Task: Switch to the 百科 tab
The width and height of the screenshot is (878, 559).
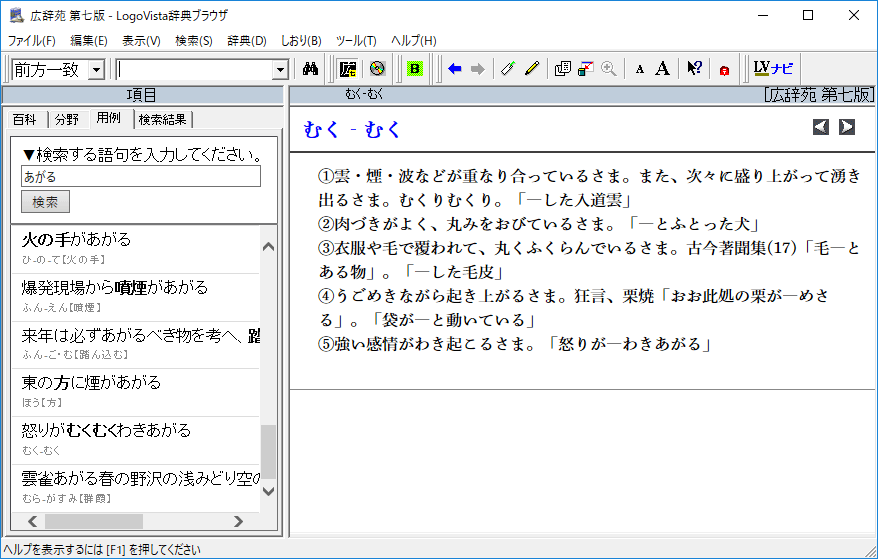Action: tap(25, 119)
